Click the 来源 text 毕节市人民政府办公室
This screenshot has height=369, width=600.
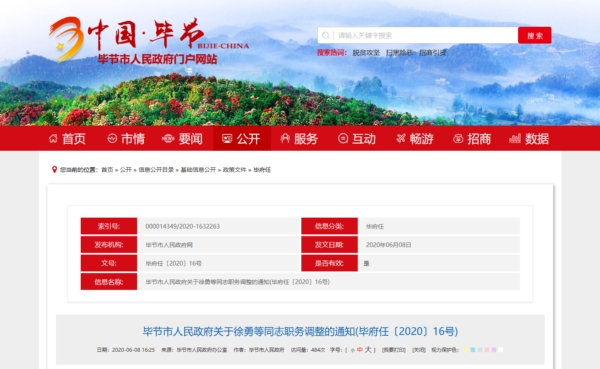coord(202,350)
